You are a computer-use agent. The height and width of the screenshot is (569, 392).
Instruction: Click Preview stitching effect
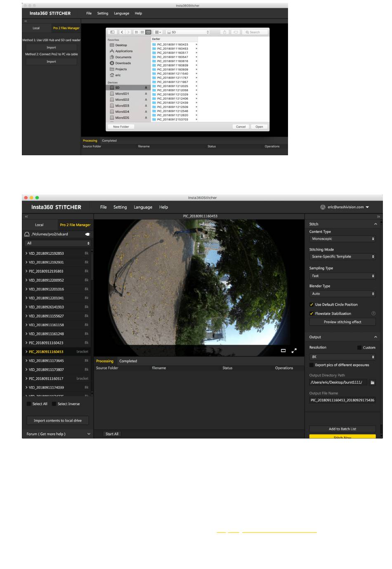point(342,322)
